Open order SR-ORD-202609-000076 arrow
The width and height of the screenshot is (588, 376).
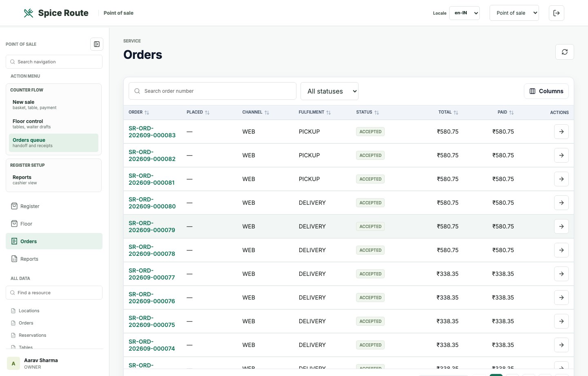561,298
